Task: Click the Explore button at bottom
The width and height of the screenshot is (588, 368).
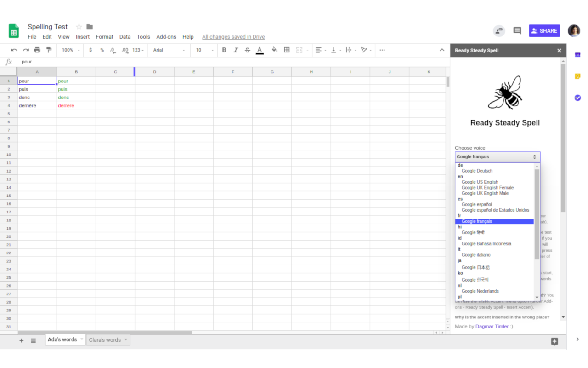Action: 554,341
